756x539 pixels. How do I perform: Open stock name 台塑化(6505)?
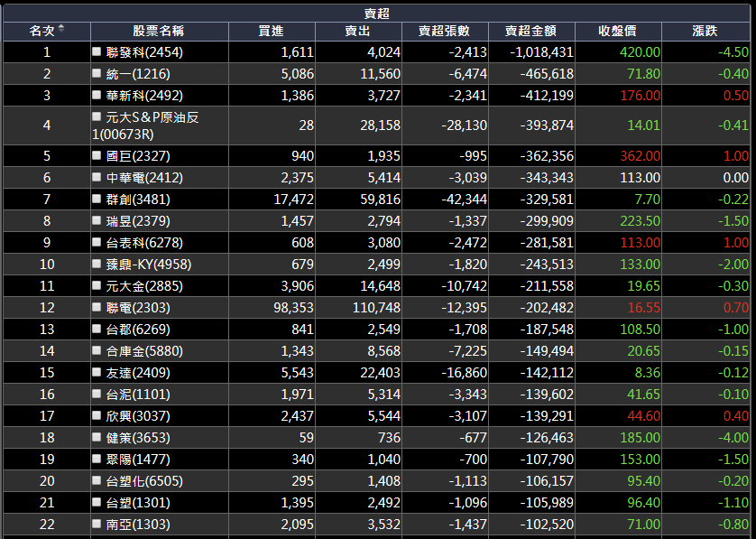pyautogui.click(x=144, y=481)
